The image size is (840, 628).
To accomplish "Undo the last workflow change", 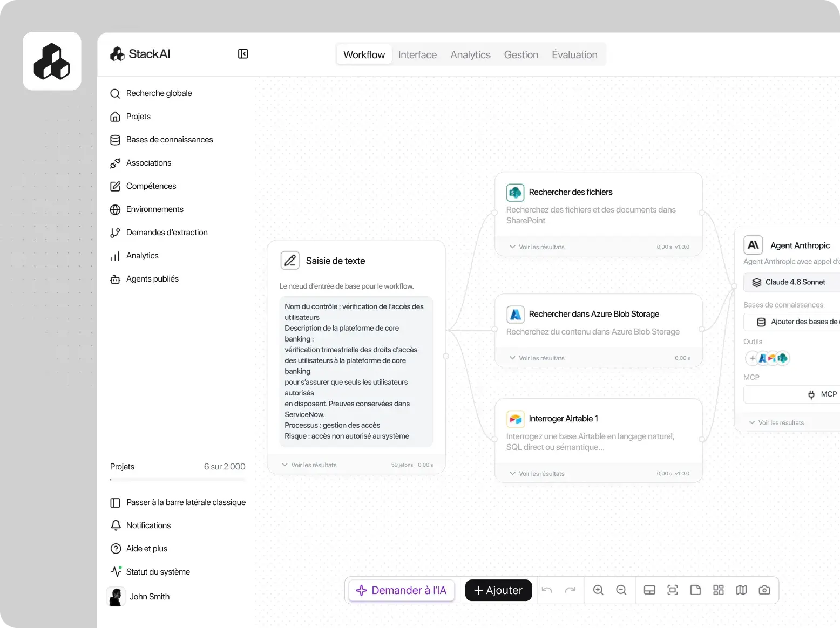I will tap(547, 590).
